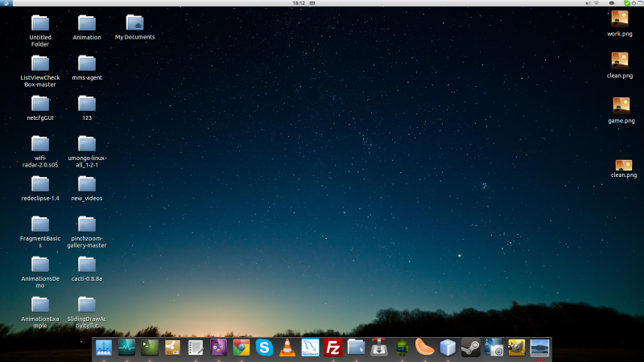
Task: Select the work.png file thumbnail
Action: coord(620,19)
